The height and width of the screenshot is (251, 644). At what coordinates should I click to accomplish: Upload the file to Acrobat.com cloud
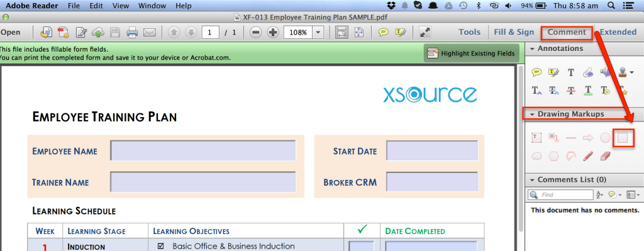coord(99,33)
